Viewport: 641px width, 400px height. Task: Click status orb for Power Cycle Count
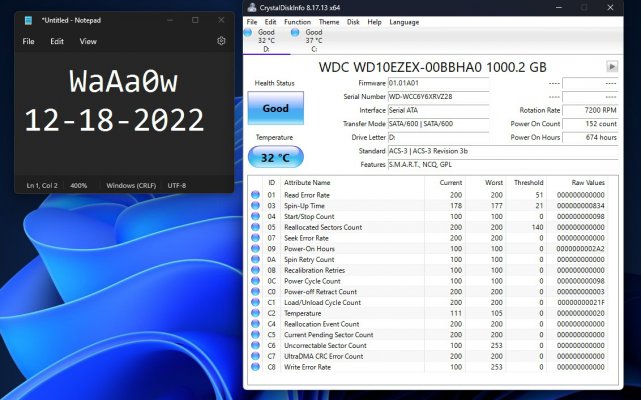pyautogui.click(x=256, y=281)
